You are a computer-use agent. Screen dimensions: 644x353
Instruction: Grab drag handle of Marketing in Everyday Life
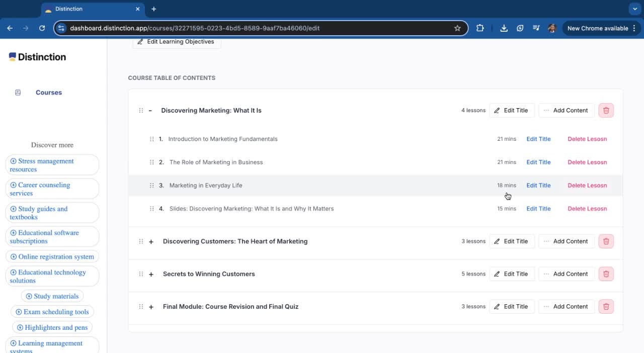151,186
